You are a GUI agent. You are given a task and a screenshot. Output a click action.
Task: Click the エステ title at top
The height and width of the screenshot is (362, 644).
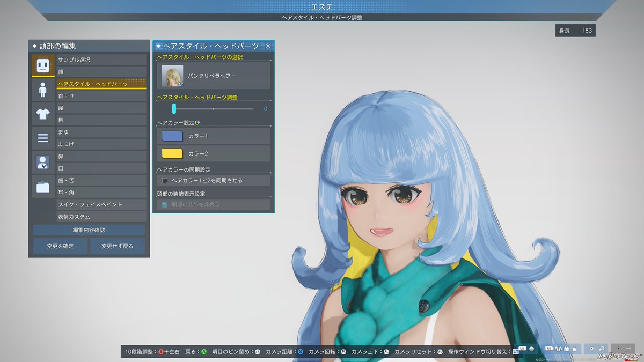tap(322, 6)
